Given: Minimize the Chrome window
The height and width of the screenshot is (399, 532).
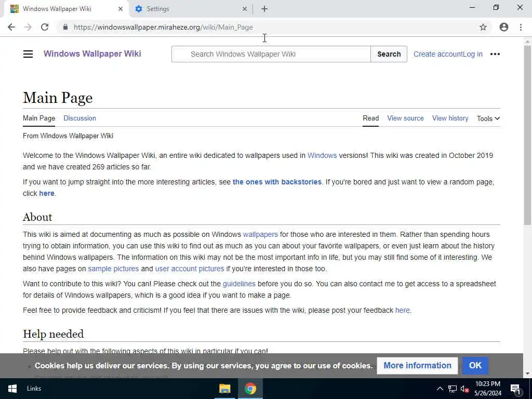Looking at the screenshot, I should tap(472, 7).
